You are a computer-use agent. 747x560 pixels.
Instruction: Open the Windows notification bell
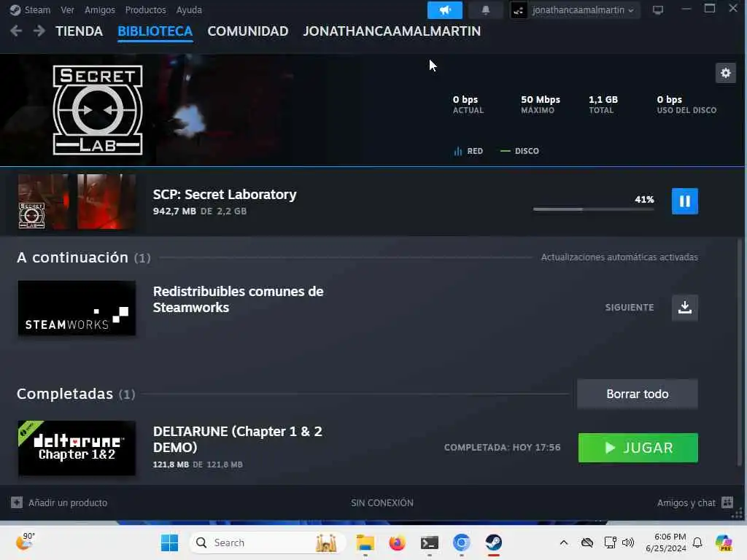coord(697,542)
